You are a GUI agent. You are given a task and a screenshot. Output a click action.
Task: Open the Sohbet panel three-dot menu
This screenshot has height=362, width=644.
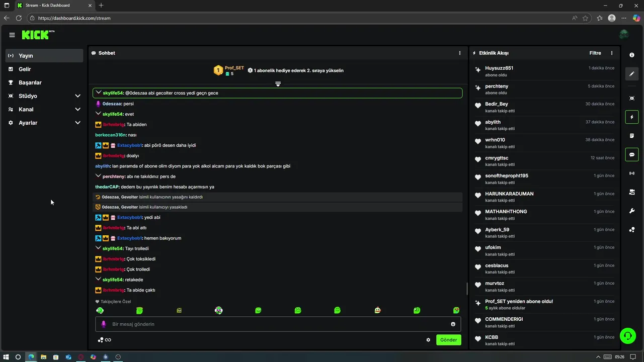459,53
